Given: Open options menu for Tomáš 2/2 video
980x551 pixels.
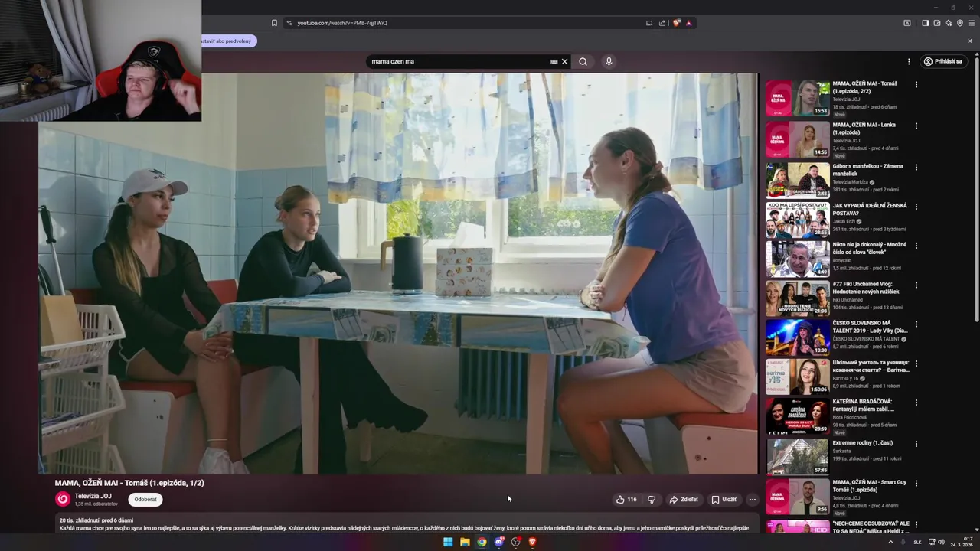Looking at the screenshot, I should tap(916, 85).
